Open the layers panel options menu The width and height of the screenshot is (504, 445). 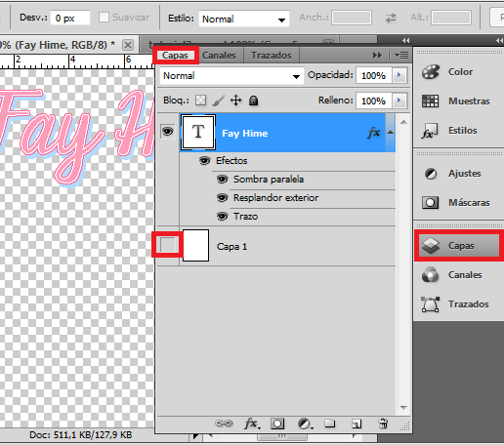point(401,56)
